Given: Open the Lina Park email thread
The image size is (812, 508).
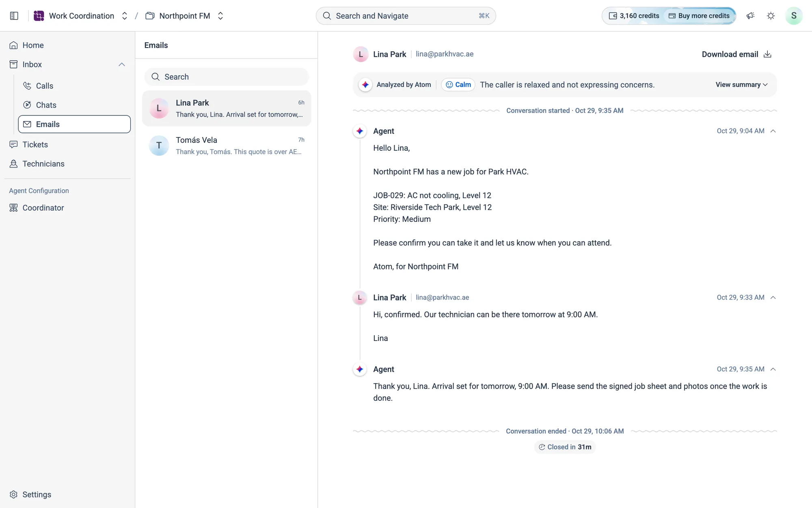Looking at the screenshot, I should pyautogui.click(x=227, y=108).
